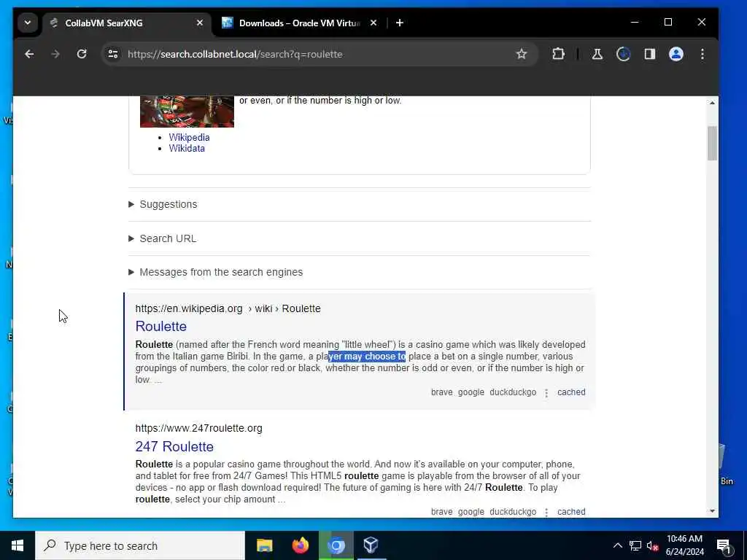Open Chrome three-dot menu

click(x=703, y=54)
